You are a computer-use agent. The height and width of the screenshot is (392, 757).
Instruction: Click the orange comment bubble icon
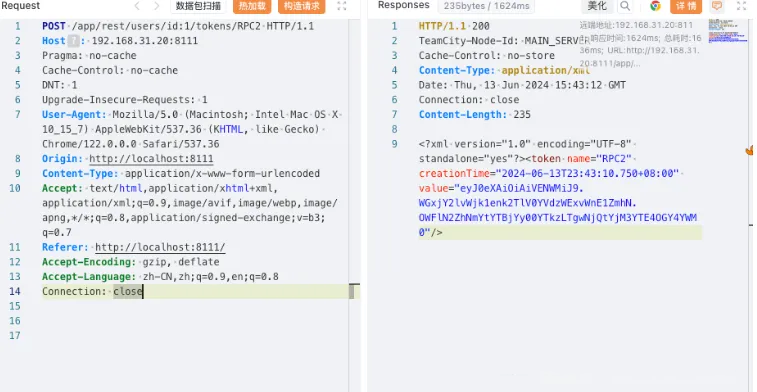tap(717, 6)
